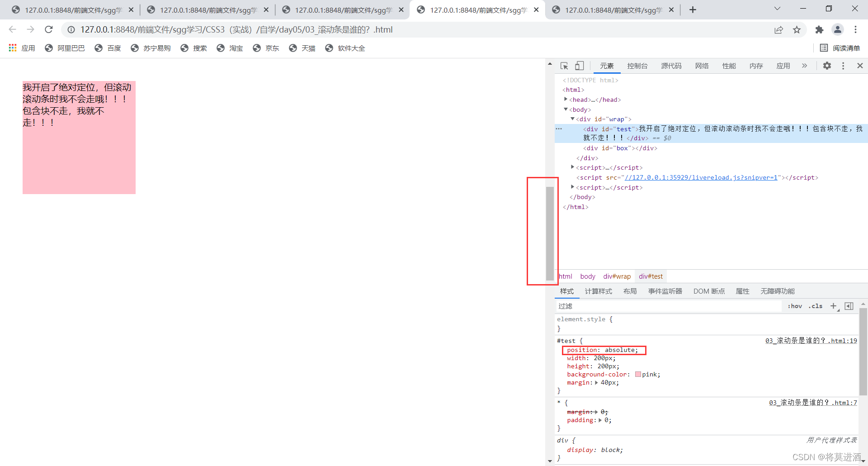Switch to the 事件监听器 pane

click(665, 291)
